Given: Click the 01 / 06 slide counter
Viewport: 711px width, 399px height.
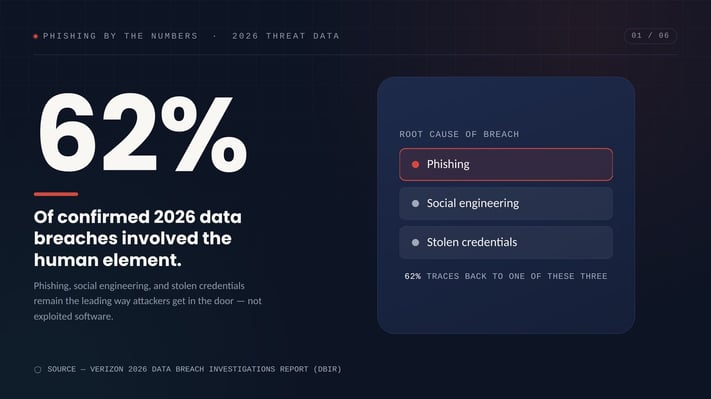Looking at the screenshot, I should coord(650,36).
